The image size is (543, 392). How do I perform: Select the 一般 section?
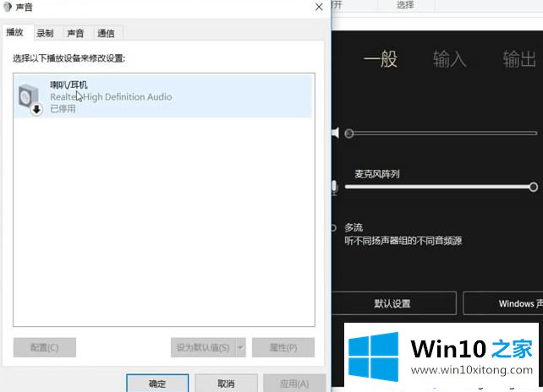[380, 59]
